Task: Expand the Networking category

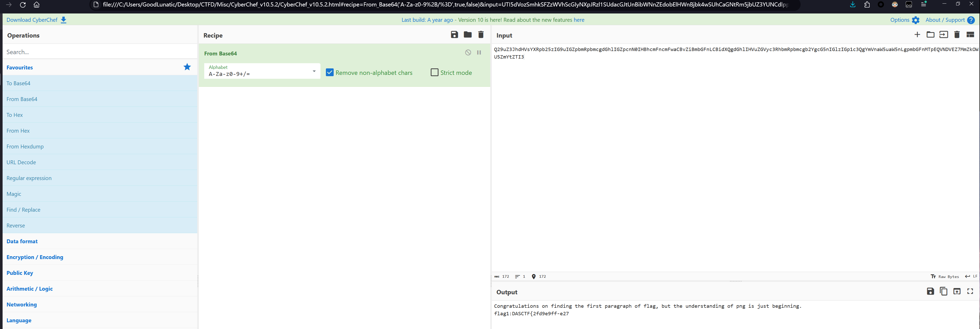Action: coord(100,304)
